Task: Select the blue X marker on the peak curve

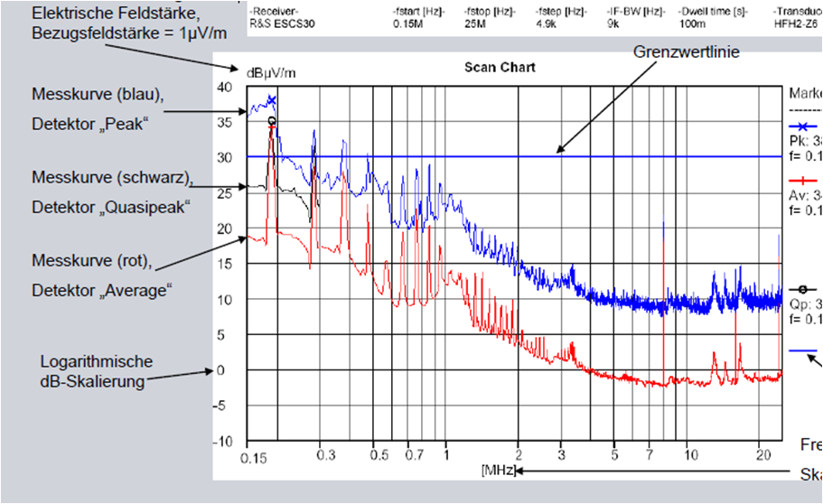Action: coord(271,99)
